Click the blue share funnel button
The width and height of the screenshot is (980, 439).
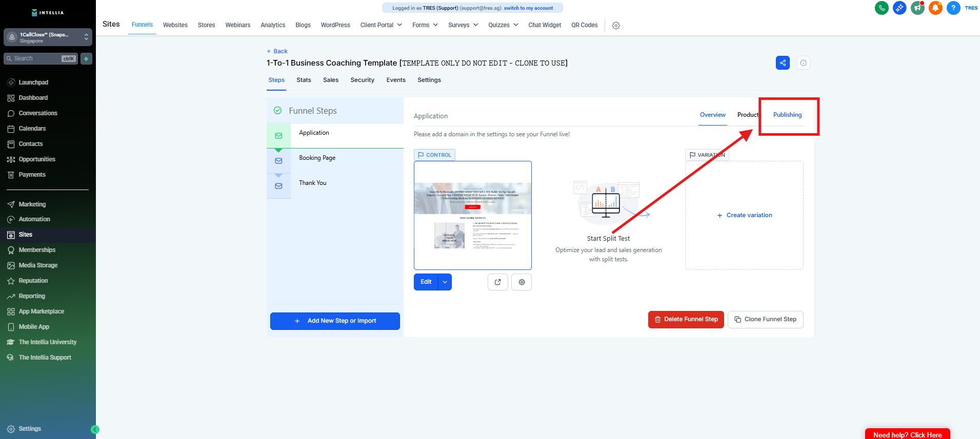[x=783, y=63]
